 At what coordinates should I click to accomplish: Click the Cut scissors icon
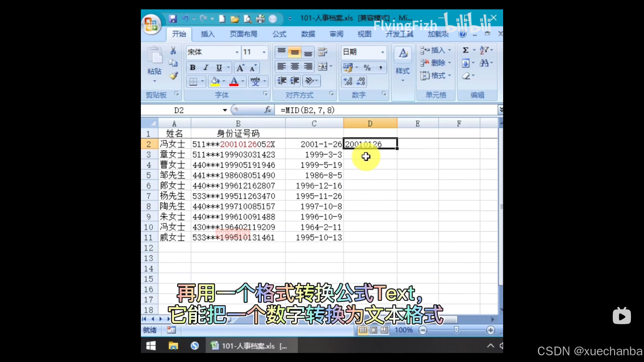pyautogui.click(x=173, y=51)
